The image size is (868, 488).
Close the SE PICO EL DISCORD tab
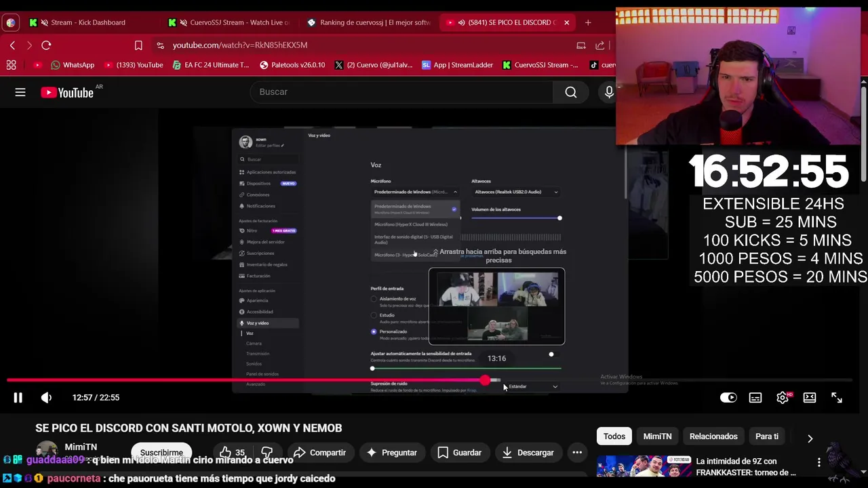pyautogui.click(x=566, y=22)
